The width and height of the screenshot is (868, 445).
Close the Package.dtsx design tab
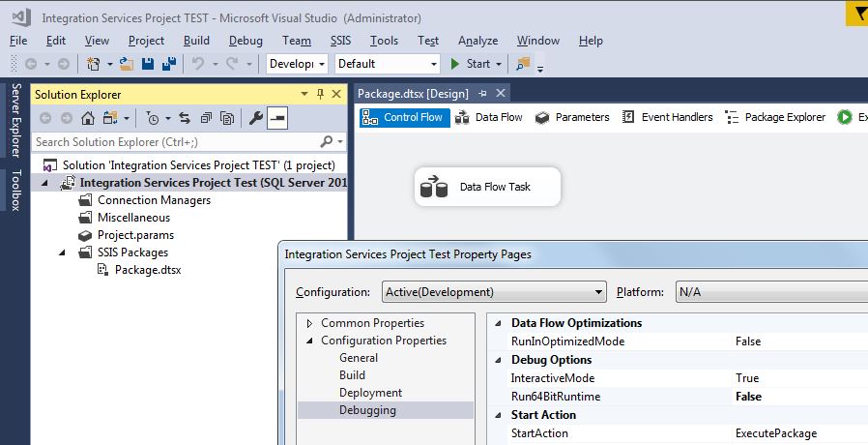pyautogui.click(x=501, y=94)
